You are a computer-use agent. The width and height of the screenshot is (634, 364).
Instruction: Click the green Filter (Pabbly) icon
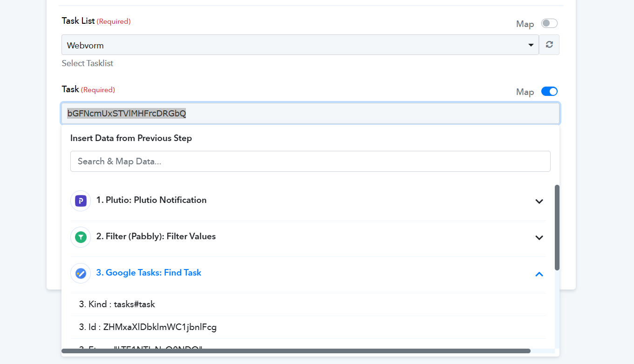coord(81,237)
